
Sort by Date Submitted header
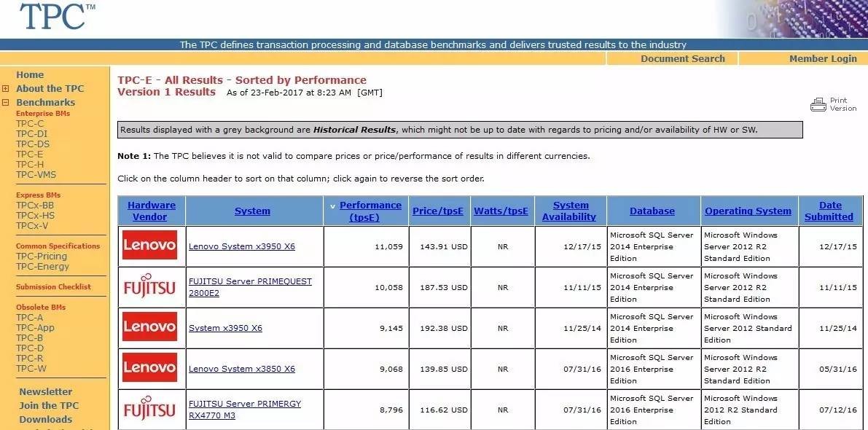pos(829,211)
